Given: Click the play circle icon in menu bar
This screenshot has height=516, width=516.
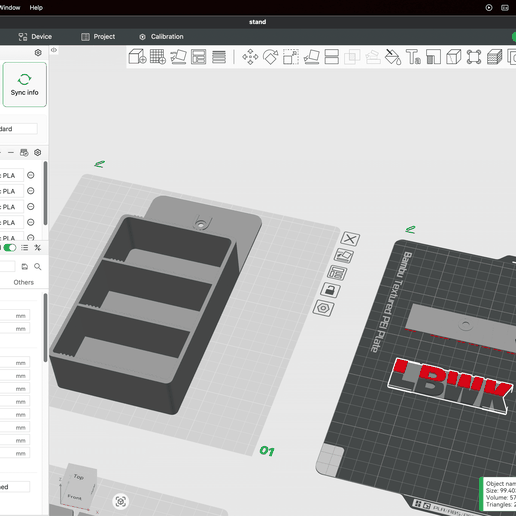Looking at the screenshot, I should click(x=489, y=7).
